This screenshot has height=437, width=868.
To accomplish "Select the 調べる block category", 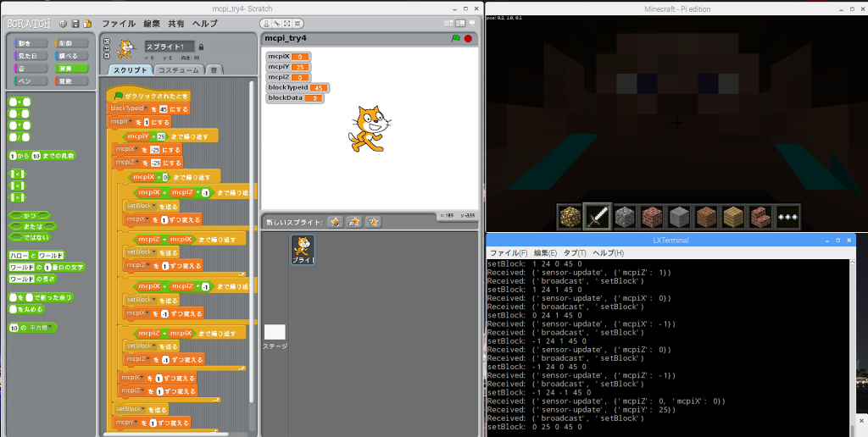I will point(71,55).
